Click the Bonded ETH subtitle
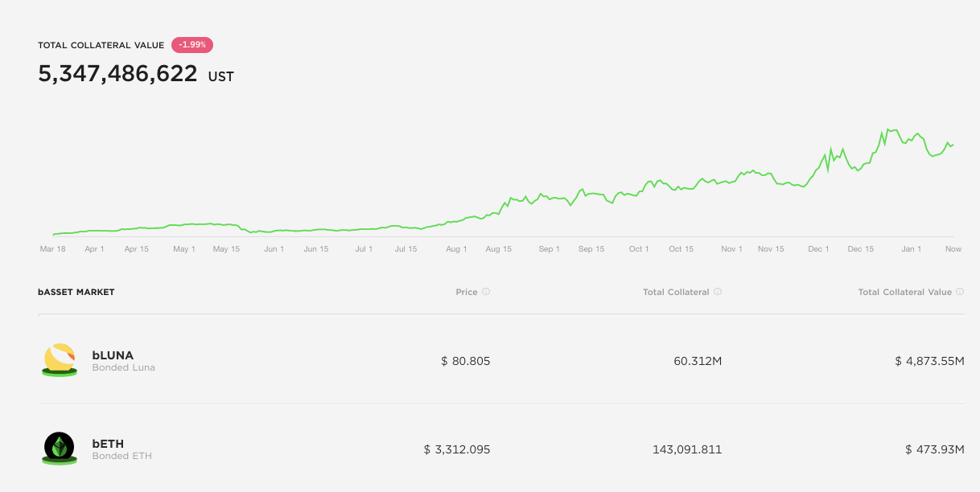Screen dimensions: 980x492 121,456
